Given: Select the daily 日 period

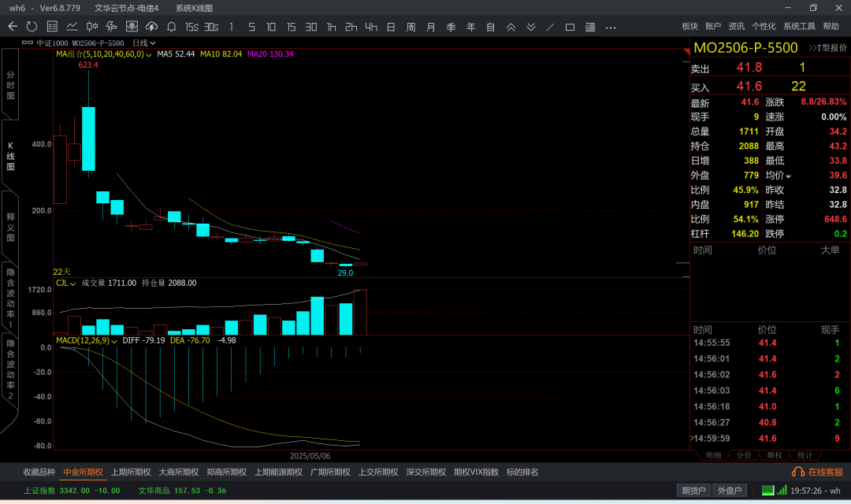Looking at the screenshot, I should (x=391, y=27).
